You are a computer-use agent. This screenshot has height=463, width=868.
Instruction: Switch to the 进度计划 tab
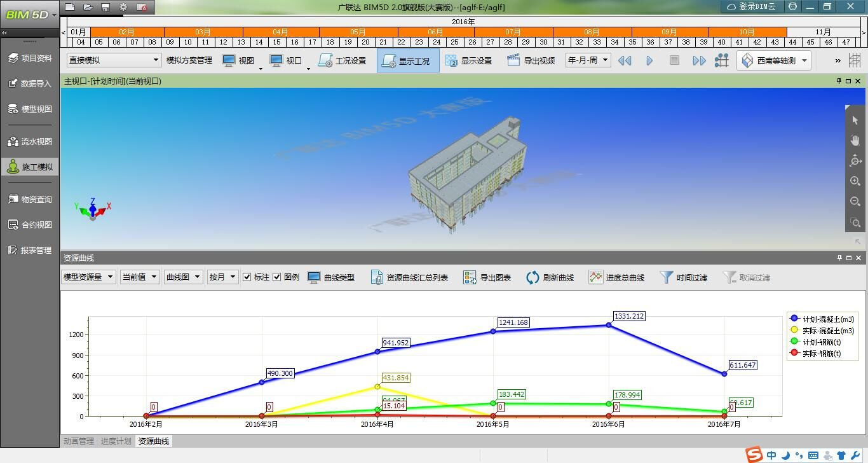[116, 441]
